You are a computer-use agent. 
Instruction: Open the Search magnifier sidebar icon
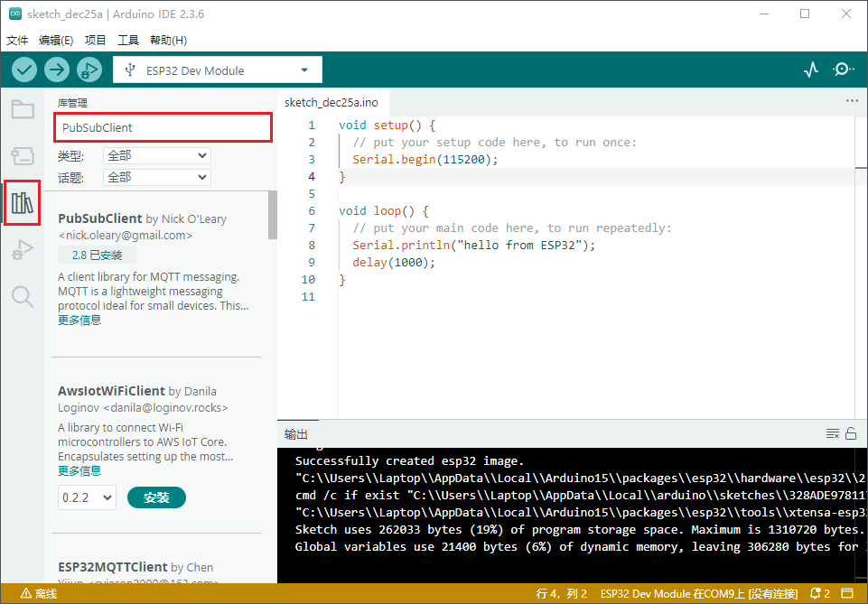[23, 296]
